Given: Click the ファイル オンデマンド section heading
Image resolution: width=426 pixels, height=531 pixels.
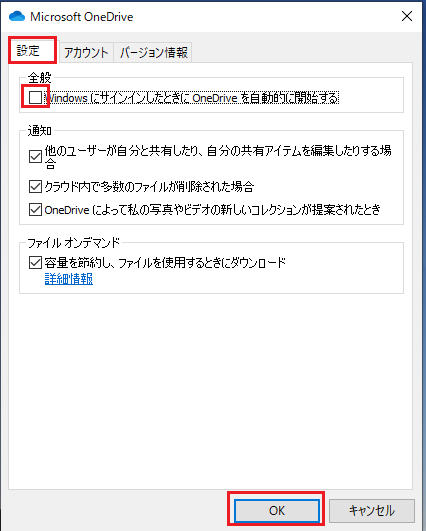Looking at the screenshot, I should click(73, 242).
